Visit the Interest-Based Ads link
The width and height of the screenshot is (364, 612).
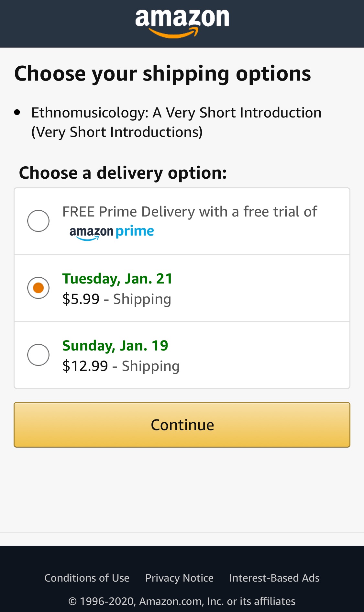274,578
